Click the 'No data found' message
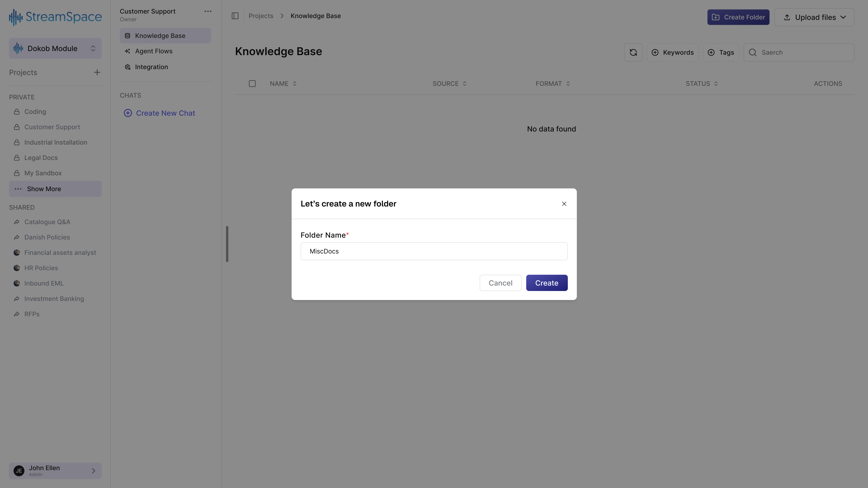 (552, 129)
